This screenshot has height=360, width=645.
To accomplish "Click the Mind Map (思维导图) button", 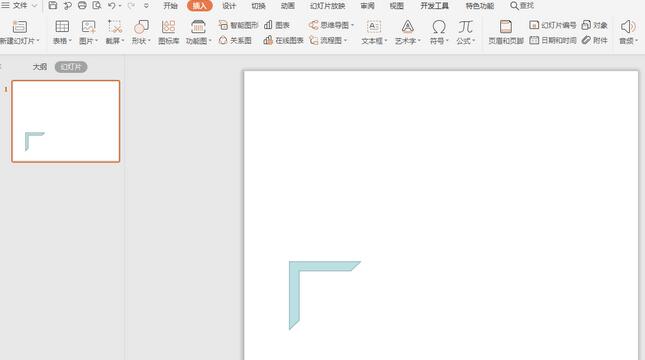I will coord(331,25).
